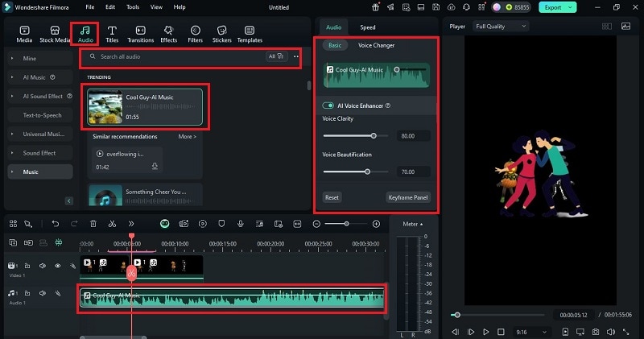Image resolution: width=644 pixels, height=339 pixels.
Task: Select Text-to-Speech in sidebar
Action: point(40,115)
